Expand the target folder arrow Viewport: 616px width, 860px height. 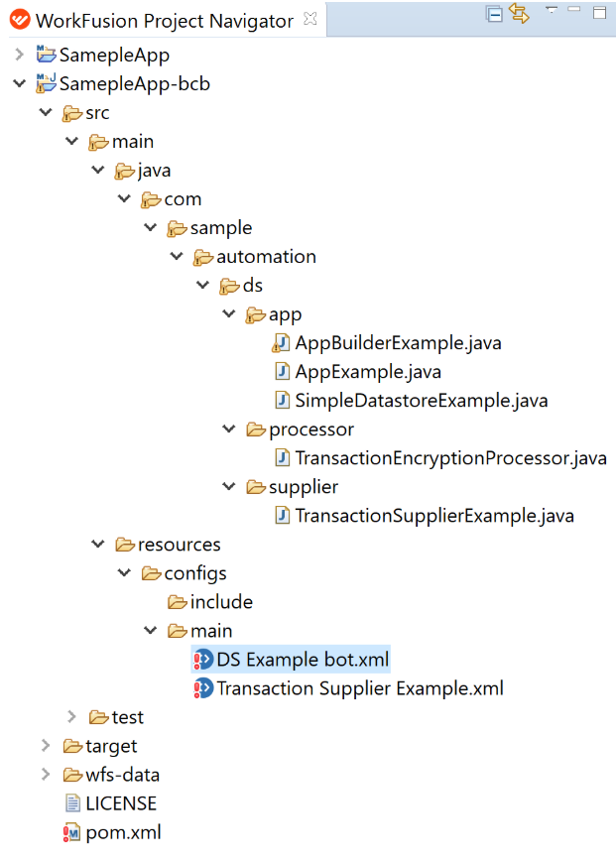click(x=46, y=745)
